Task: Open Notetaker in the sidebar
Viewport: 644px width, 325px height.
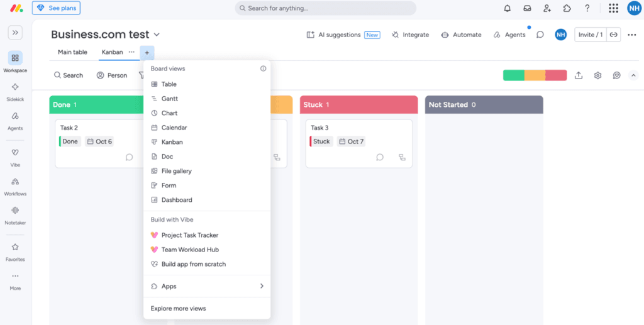Action: click(15, 214)
